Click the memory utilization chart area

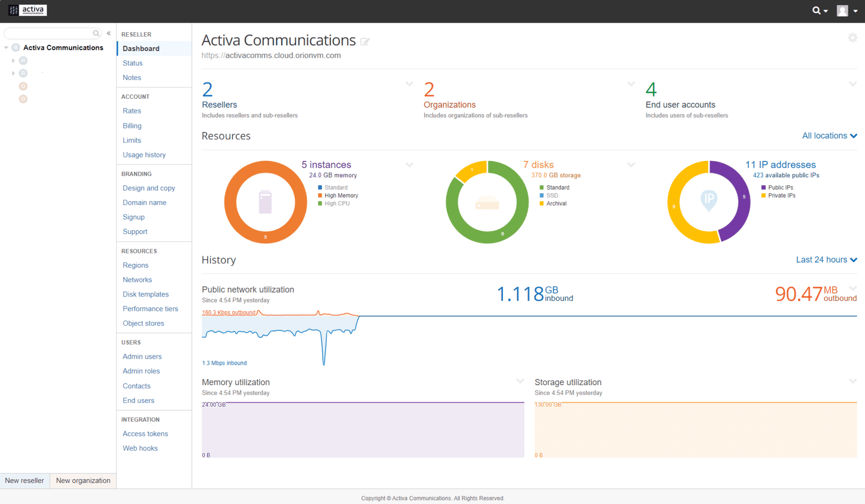coord(363,430)
